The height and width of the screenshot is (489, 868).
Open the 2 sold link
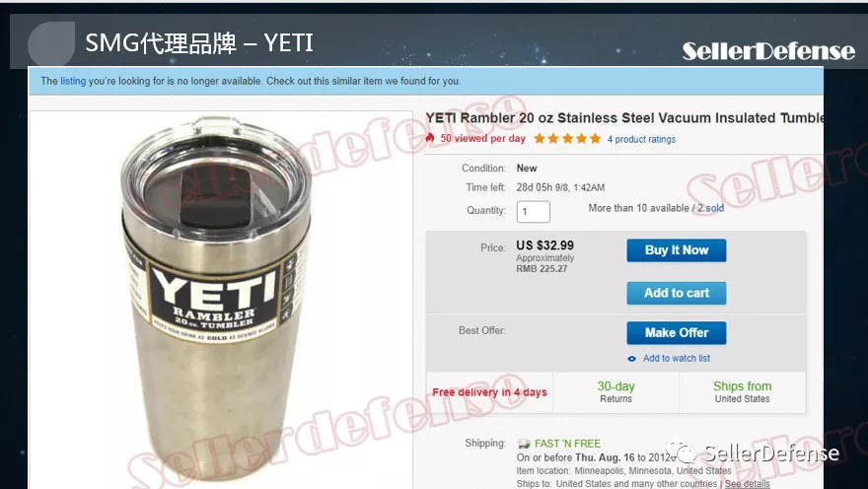pyautogui.click(x=710, y=209)
